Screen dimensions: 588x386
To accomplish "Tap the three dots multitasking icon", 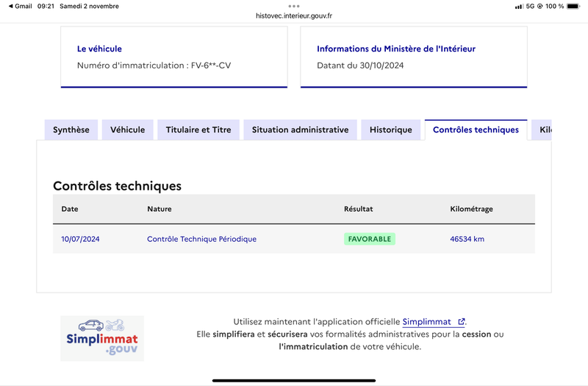I will [x=293, y=6].
